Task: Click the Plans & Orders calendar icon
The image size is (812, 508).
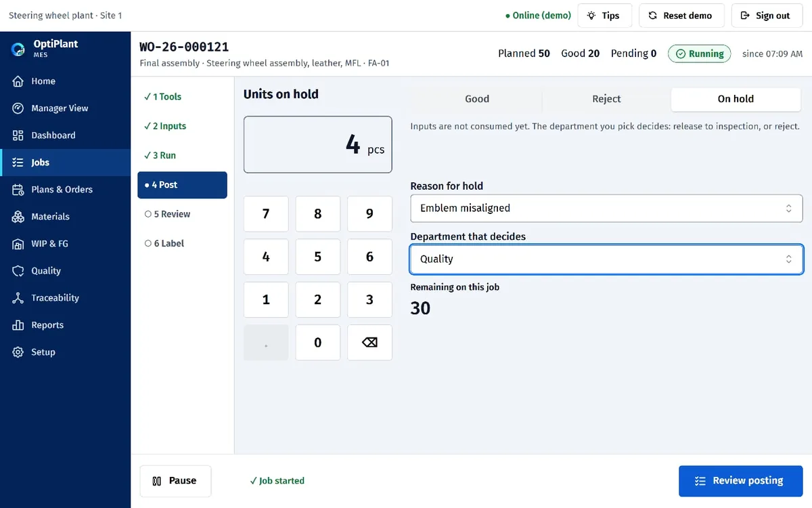Action: (18, 190)
